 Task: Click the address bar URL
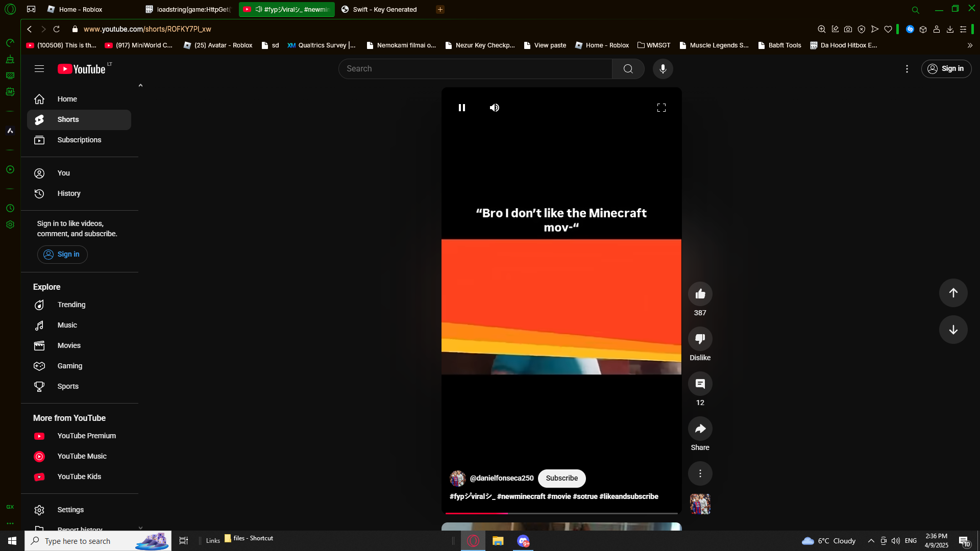pyautogui.click(x=148, y=29)
